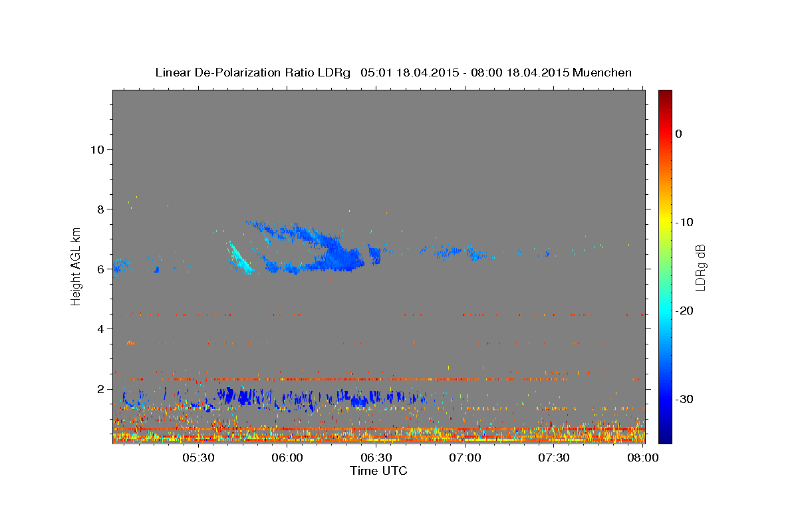Click the colorbar label '-10'
The height and width of the screenshot is (532, 798).
click(x=685, y=222)
